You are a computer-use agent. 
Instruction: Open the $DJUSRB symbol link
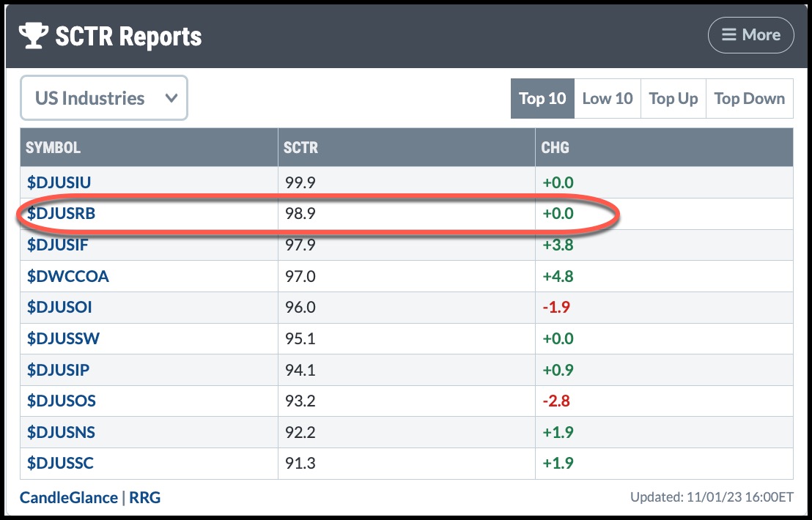tap(61, 214)
